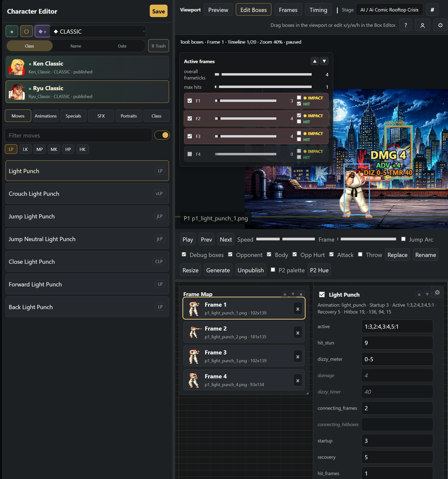This screenshot has width=448, height=479.
Task: Move the Frame Map panel up
Action: click(285, 294)
